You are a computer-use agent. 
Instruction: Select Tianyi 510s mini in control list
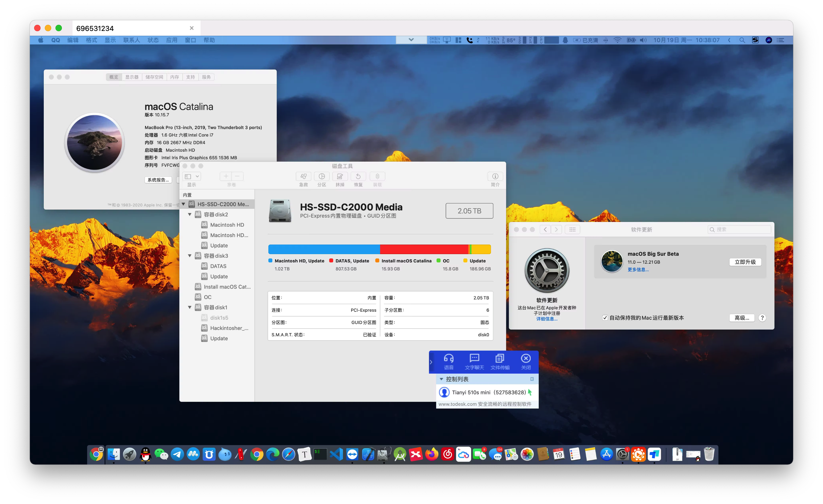(487, 393)
